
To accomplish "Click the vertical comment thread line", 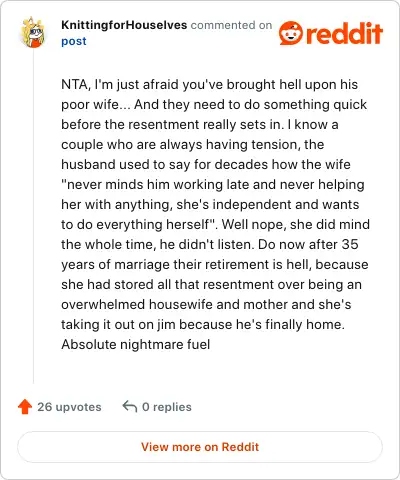I will tap(33, 216).
